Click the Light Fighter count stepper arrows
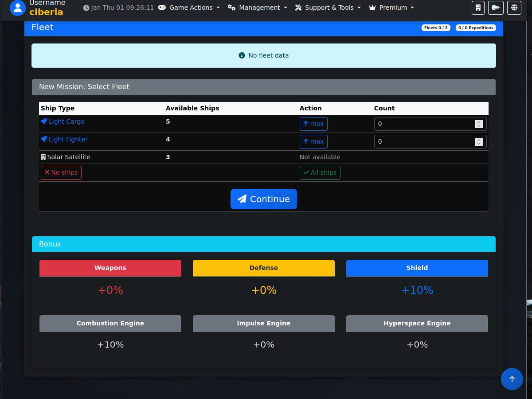532x399 pixels. [478, 142]
